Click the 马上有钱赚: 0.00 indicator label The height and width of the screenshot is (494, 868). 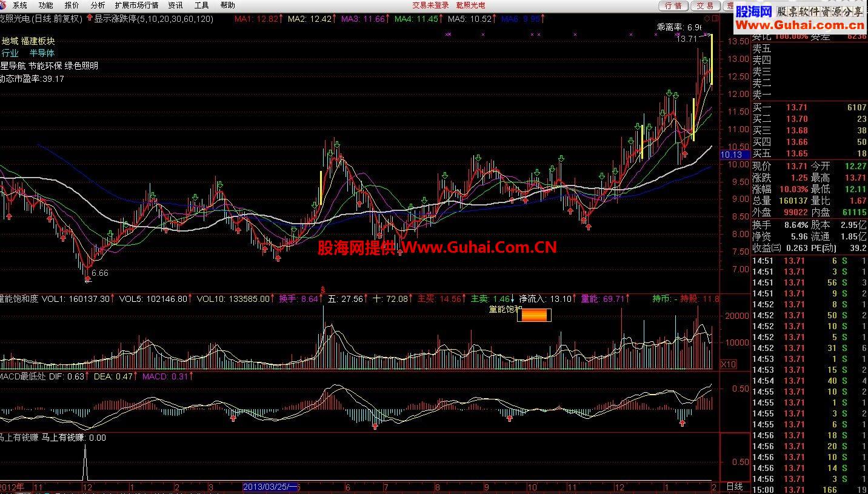click(74, 438)
